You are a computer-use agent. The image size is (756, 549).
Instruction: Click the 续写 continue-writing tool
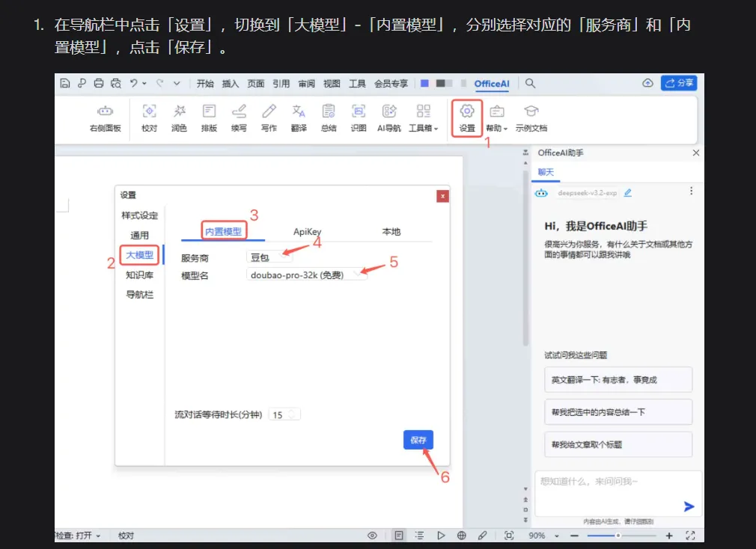pyautogui.click(x=239, y=118)
